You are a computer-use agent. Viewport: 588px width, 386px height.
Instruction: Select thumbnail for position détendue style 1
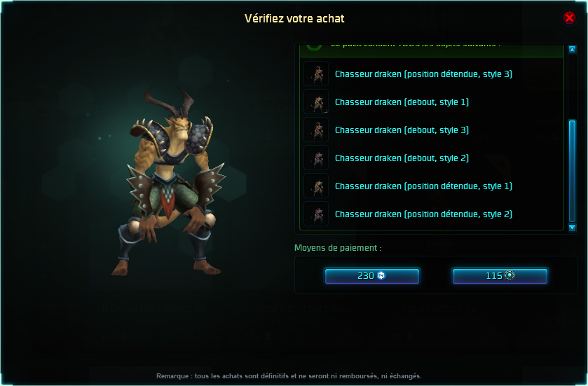(x=316, y=186)
